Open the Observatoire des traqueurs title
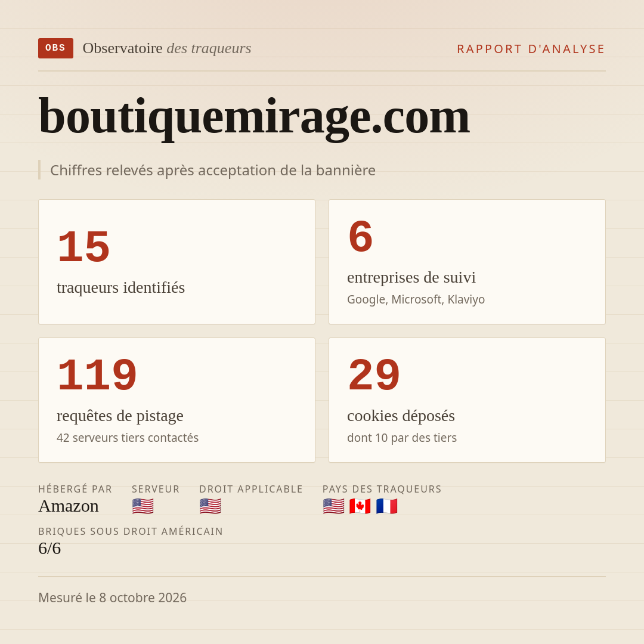 (x=167, y=48)
